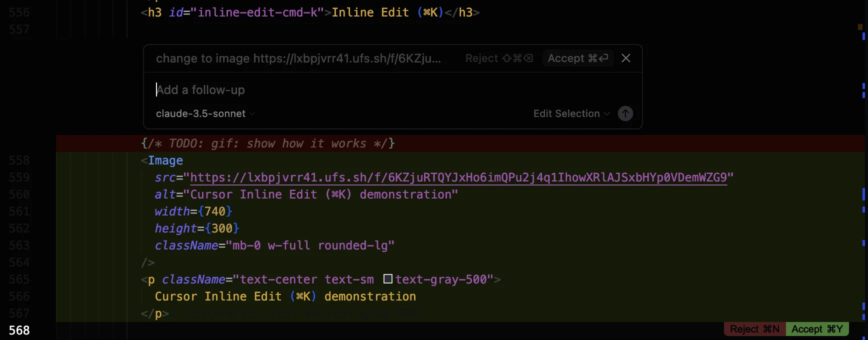Screen dimensions: 868x340
Task: Click the Accept ⌘⏎ button in prompt
Action: 578,58
